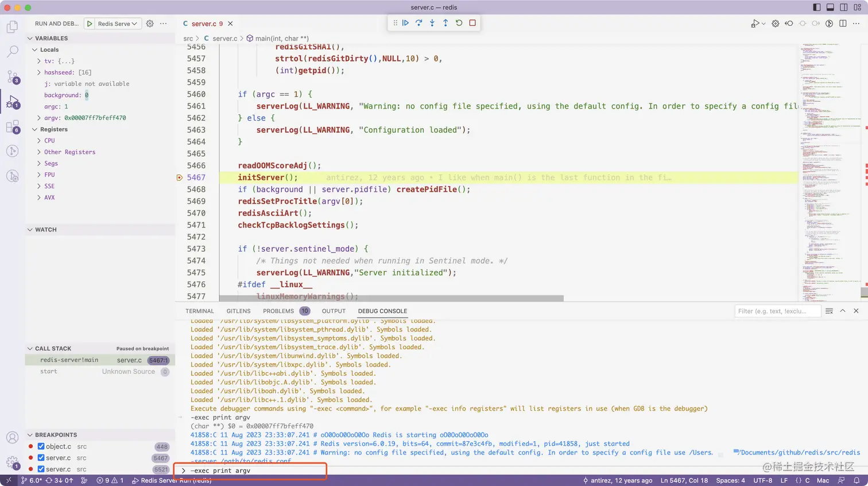868x486 pixels.
Task: Switch to the GITLENS panel tab
Action: tap(238, 311)
